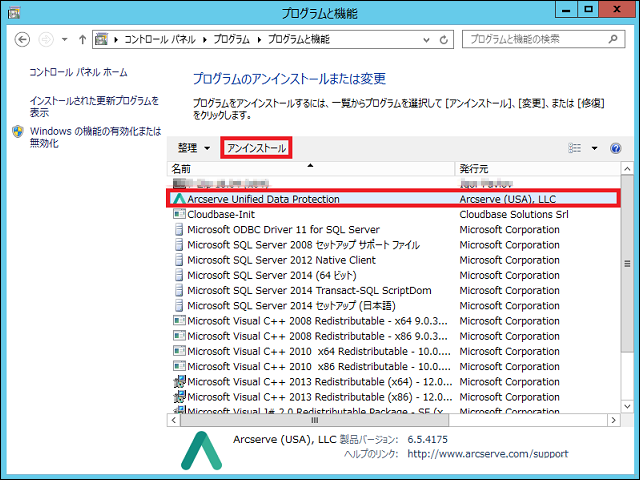This screenshot has height=480, width=640.
Task: Open help with the question mark icon
Action: coord(616,148)
